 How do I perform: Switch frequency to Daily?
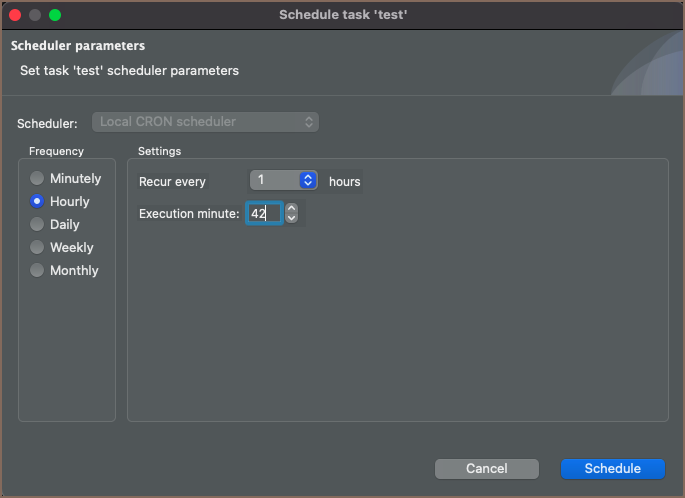[38, 225]
